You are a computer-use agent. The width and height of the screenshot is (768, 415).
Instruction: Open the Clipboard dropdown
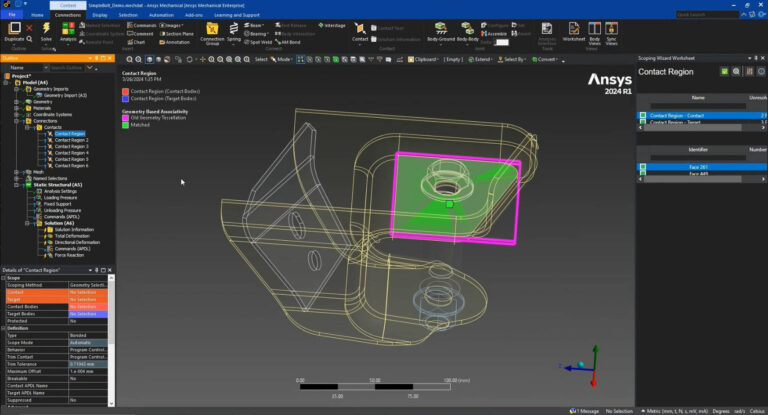coord(423,59)
